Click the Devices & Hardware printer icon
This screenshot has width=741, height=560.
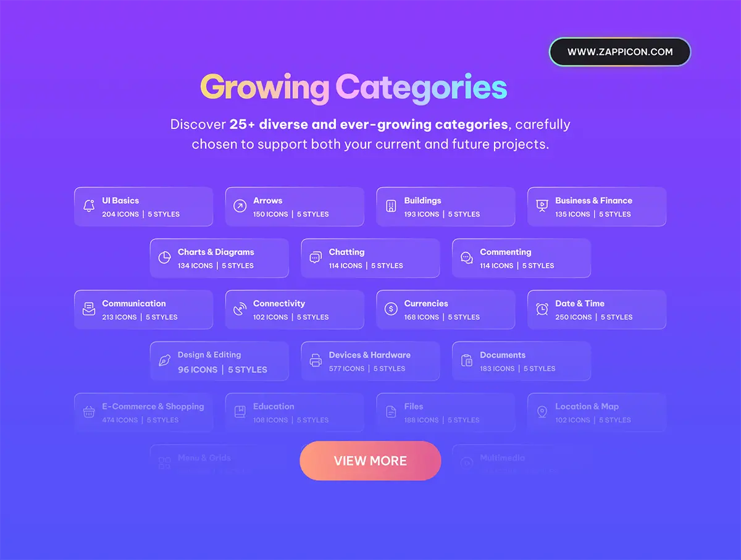tap(316, 361)
